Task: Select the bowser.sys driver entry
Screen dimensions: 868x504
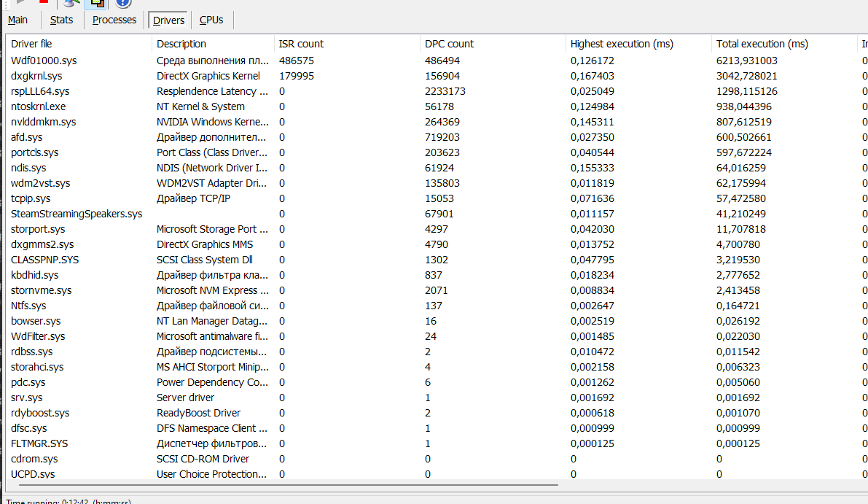Action: (x=36, y=321)
